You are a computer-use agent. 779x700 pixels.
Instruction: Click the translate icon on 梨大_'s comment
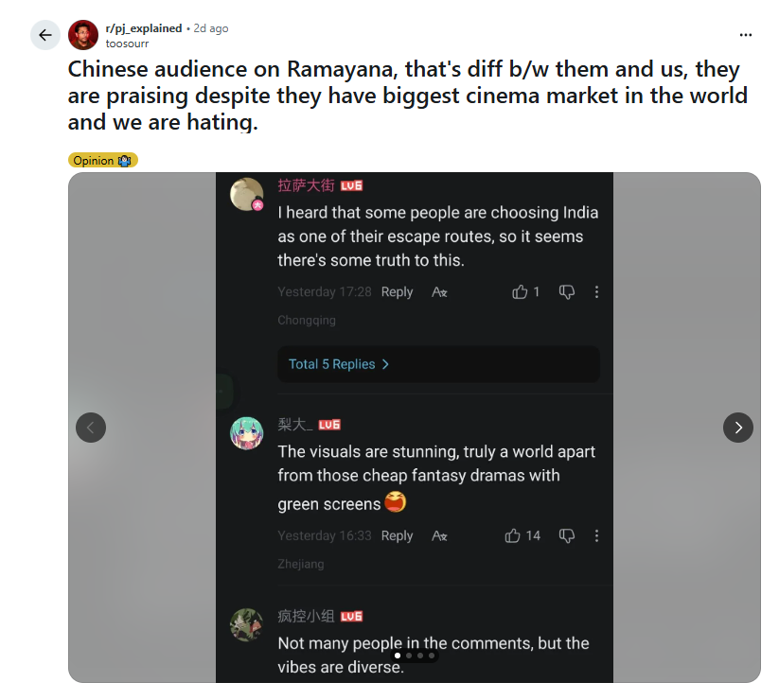point(438,535)
